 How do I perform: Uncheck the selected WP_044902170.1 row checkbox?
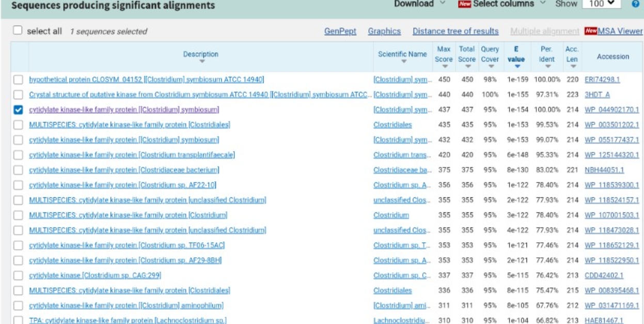19,110
